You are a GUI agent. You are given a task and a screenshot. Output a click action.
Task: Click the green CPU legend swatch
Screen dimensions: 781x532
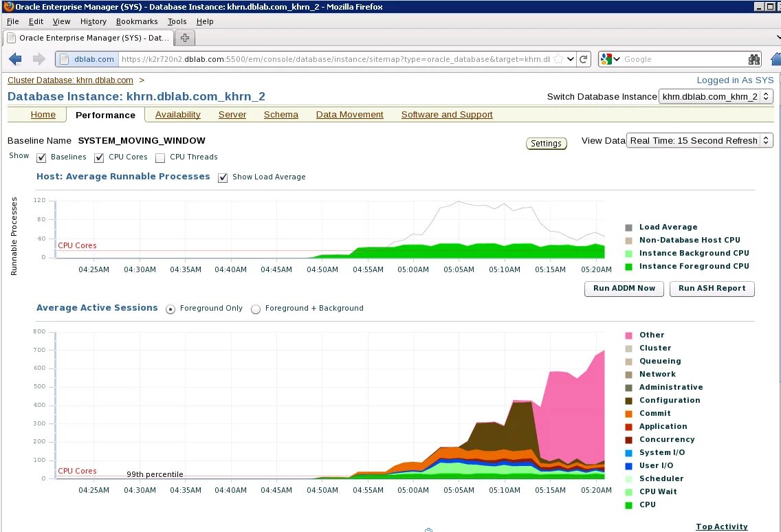point(628,505)
